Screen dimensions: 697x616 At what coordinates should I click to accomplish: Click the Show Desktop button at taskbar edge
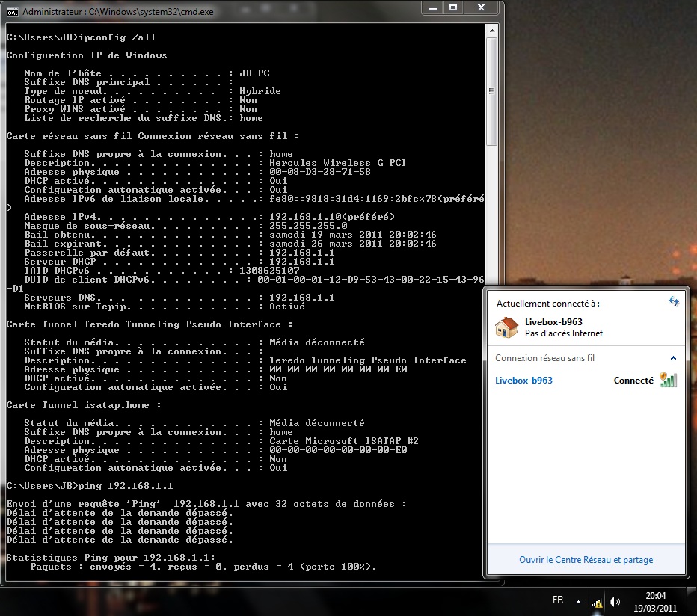693,601
